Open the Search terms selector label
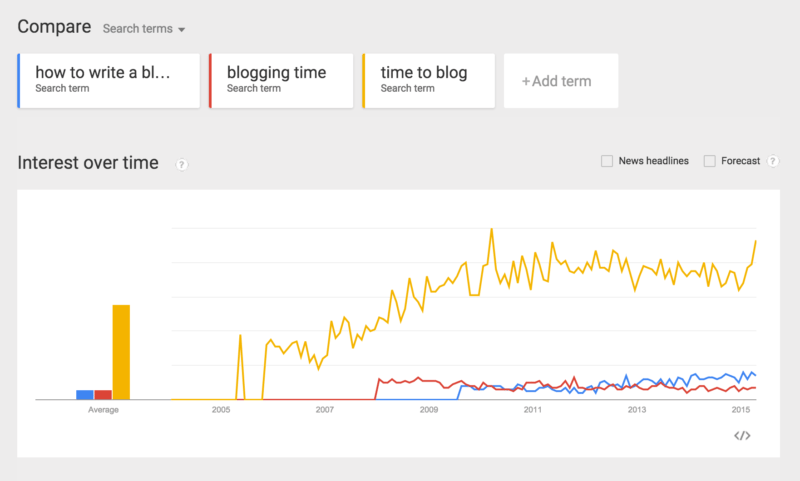 (x=138, y=29)
